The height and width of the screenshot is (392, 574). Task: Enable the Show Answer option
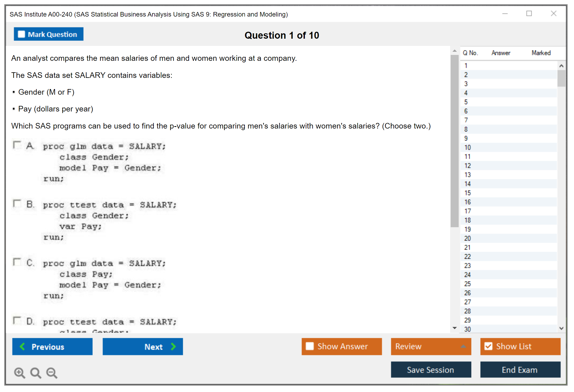tap(310, 346)
